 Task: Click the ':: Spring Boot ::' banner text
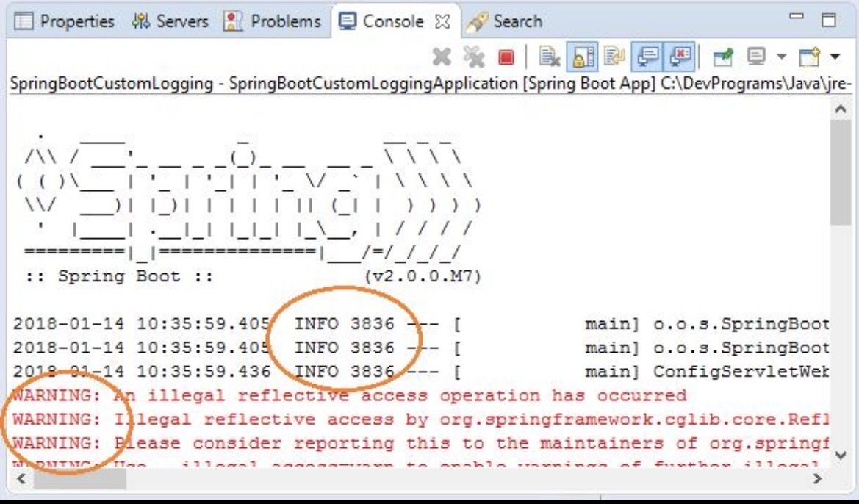pyautogui.click(x=119, y=276)
